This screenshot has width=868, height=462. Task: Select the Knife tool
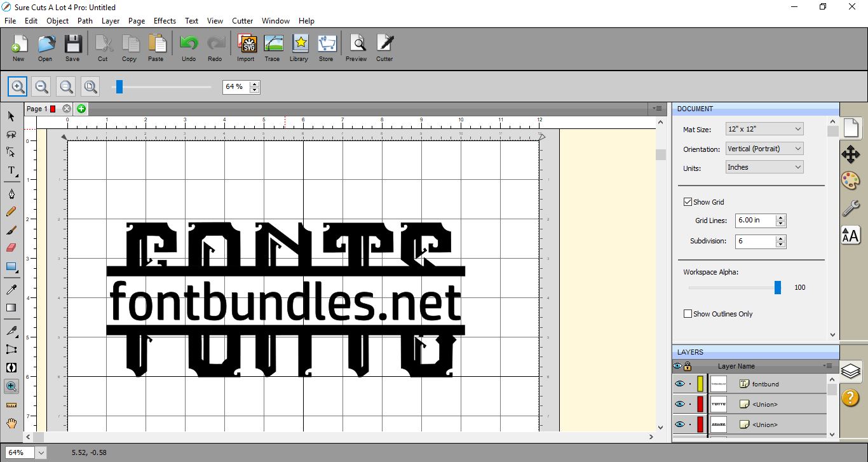[11, 331]
